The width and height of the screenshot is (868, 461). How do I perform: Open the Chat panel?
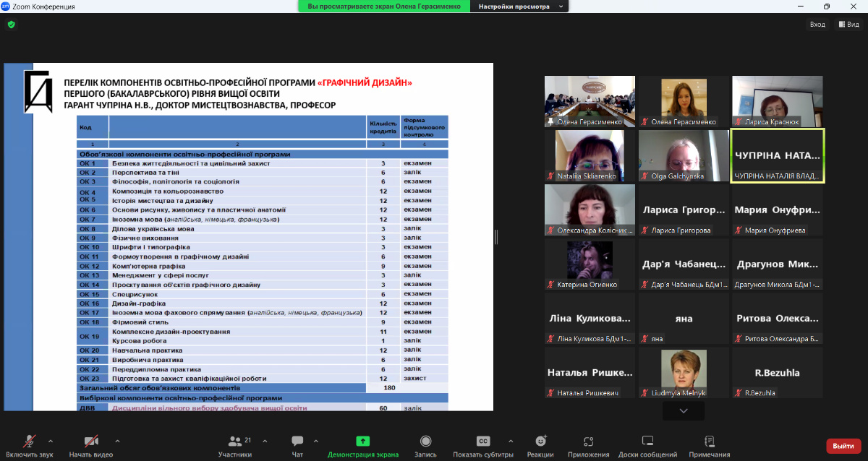pyautogui.click(x=297, y=441)
